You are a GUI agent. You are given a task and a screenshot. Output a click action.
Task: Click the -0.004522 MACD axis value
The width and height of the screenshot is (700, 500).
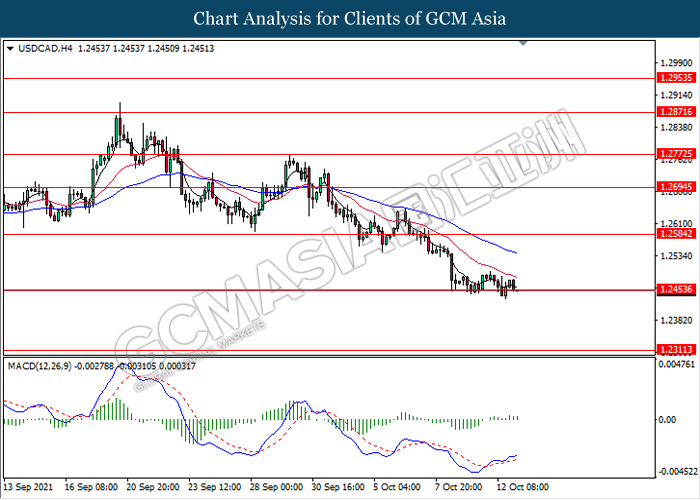pos(677,472)
